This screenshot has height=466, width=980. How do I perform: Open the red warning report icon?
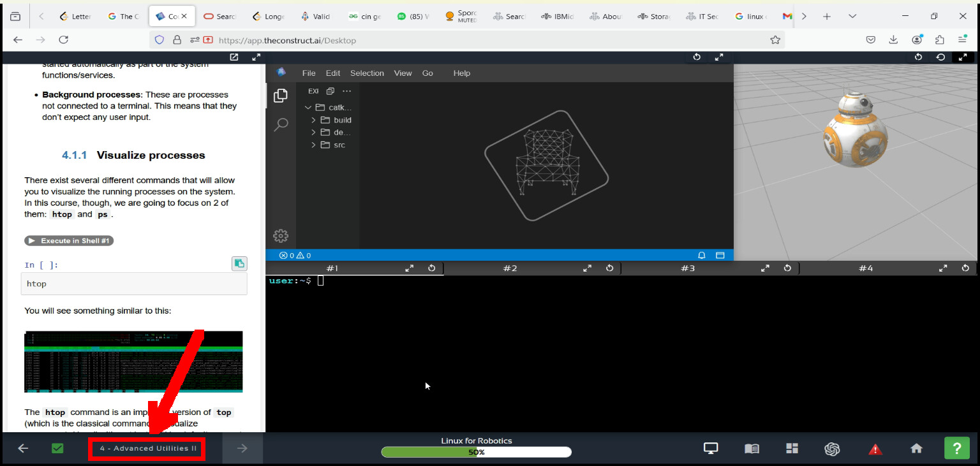[875, 449]
